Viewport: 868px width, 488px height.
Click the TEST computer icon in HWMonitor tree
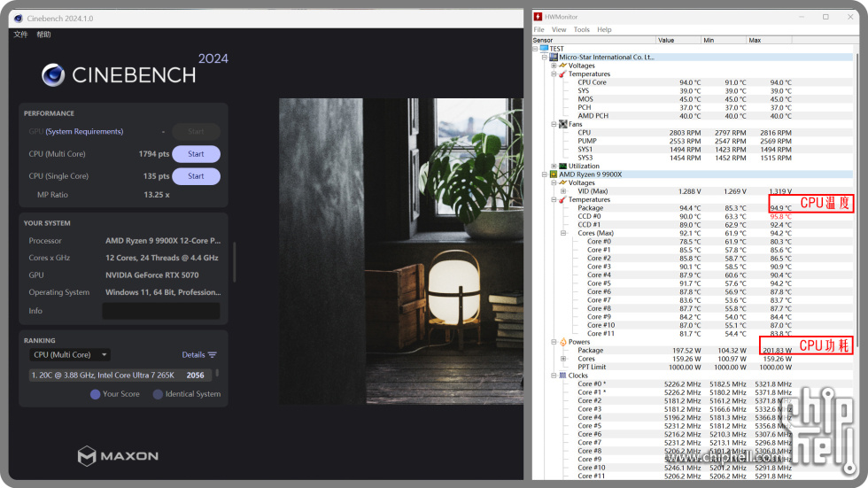pyautogui.click(x=544, y=49)
